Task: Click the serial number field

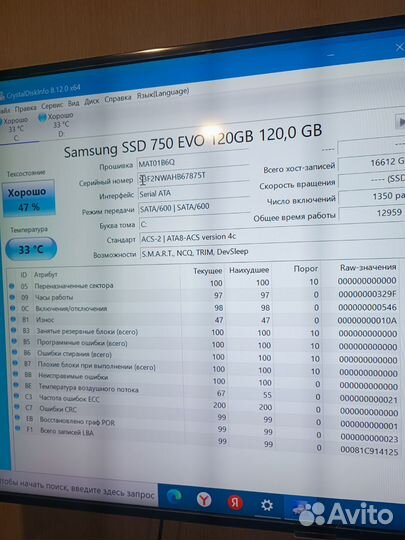Action: click(193, 176)
